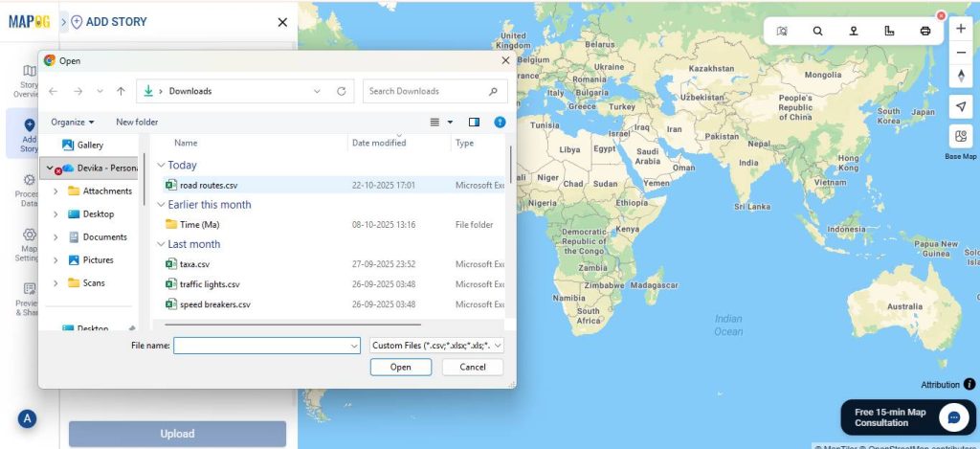Zoom out the map with minus button

click(x=961, y=53)
